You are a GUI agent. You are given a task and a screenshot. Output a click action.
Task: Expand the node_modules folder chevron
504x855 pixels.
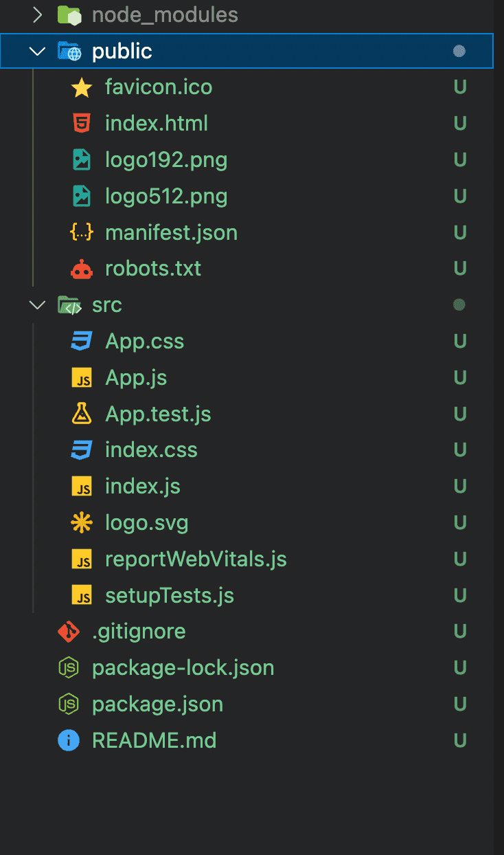(x=38, y=15)
